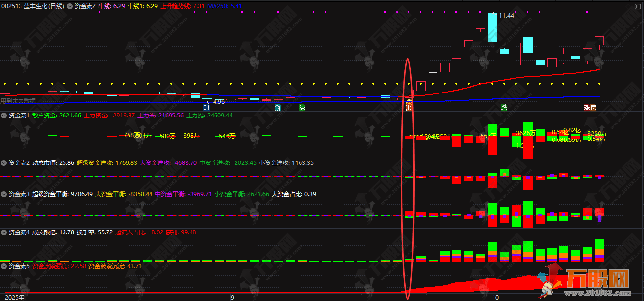Click the 资金流2 panel label
This screenshot has height=301, width=644.
[19, 162]
